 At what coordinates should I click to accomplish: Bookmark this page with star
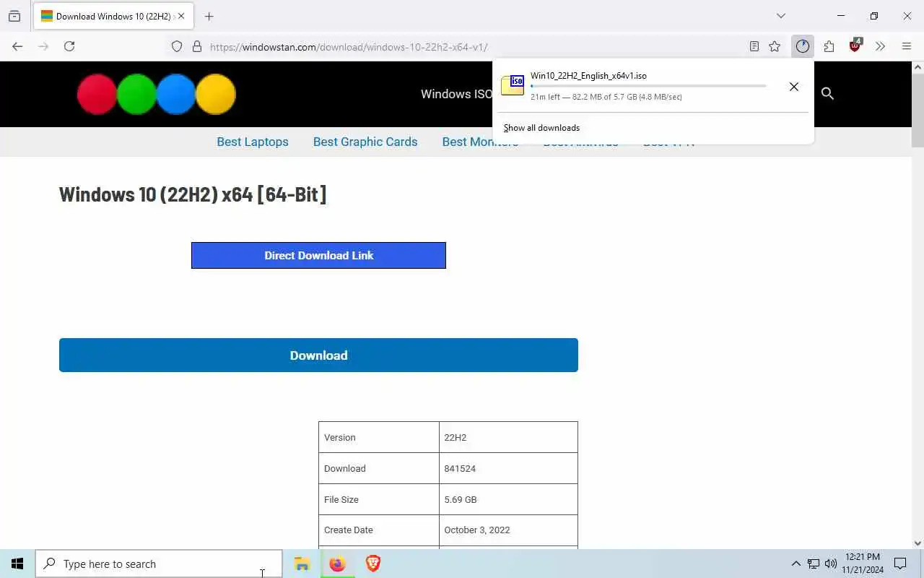pos(775,46)
